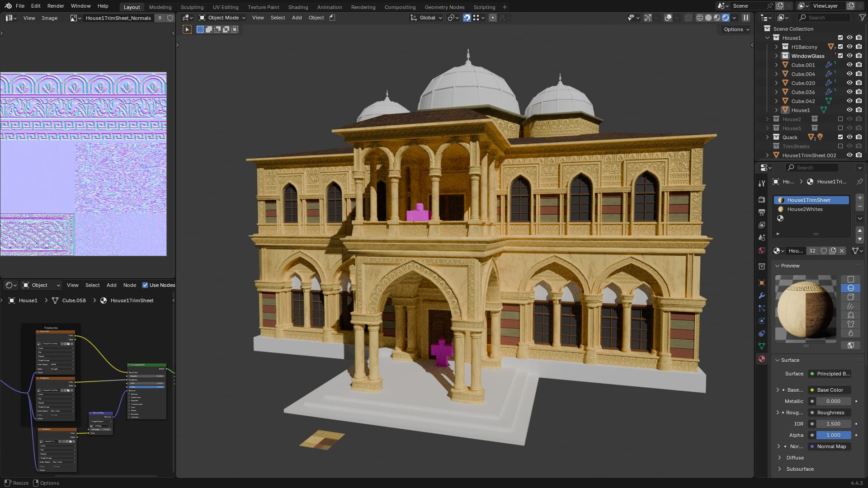
Task: Open the Modifiers properties tab
Action: point(762,296)
